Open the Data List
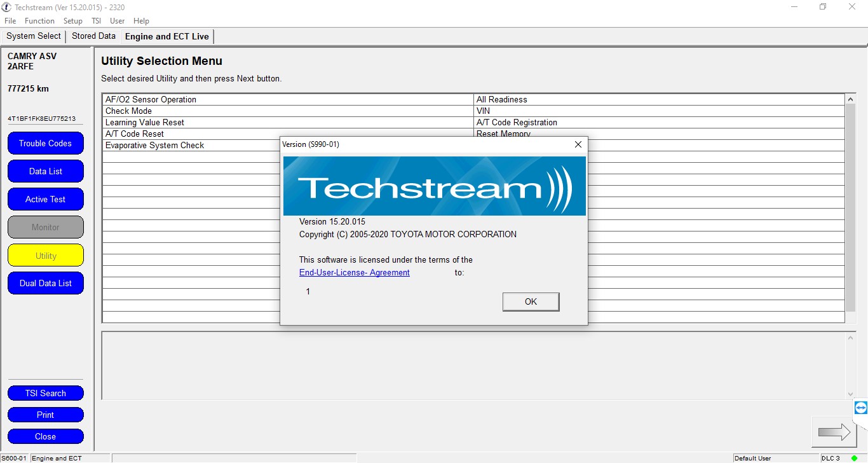 (46, 171)
